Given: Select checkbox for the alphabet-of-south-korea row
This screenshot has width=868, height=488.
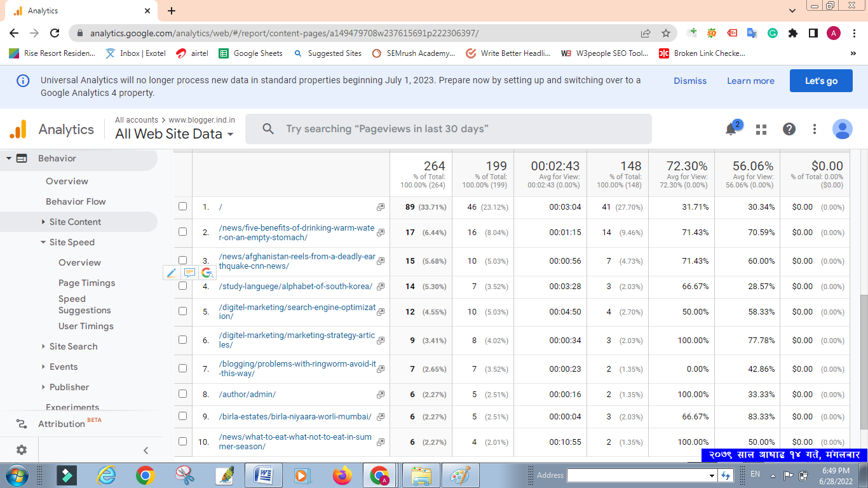Looking at the screenshot, I should point(183,286).
